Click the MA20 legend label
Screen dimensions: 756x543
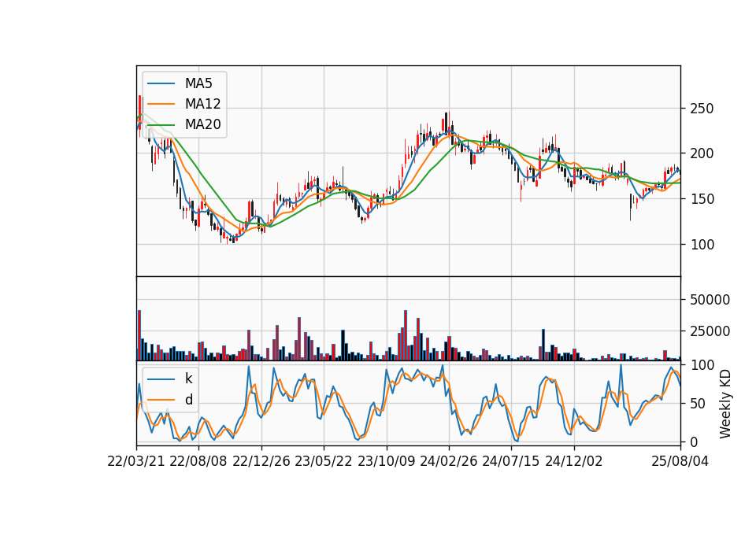click(x=202, y=124)
